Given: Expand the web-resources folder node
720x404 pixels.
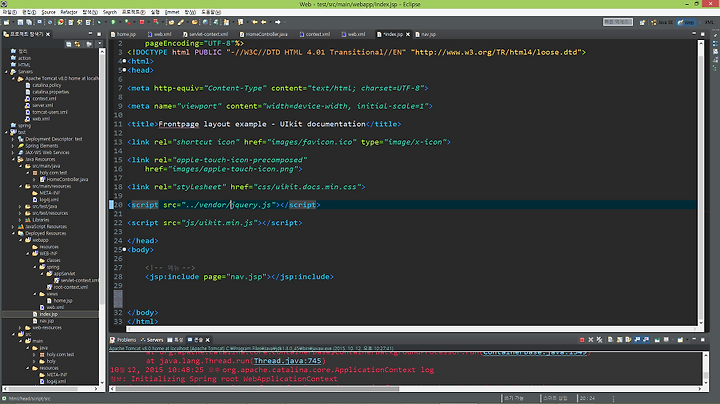Looking at the screenshot, I should (x=20, y=328).
